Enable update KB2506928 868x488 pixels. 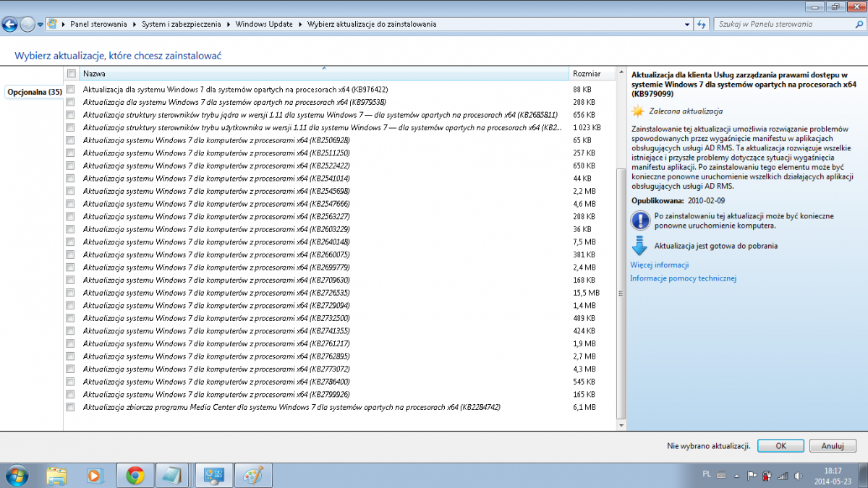pyautogui.click(x=70, y=140)
